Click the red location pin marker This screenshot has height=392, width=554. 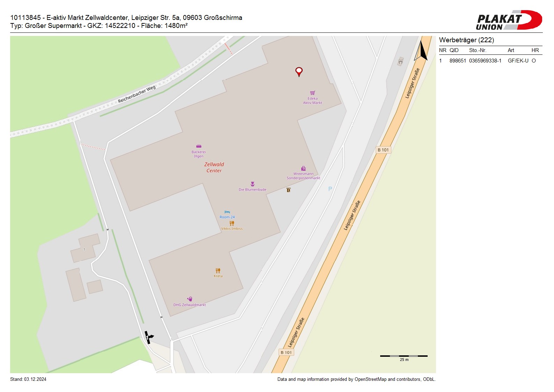(299, 71)
